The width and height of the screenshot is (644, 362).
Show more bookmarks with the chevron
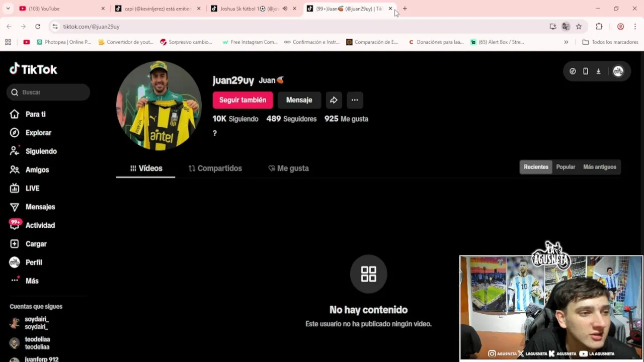pyautogui.click(x=566, y=42)
